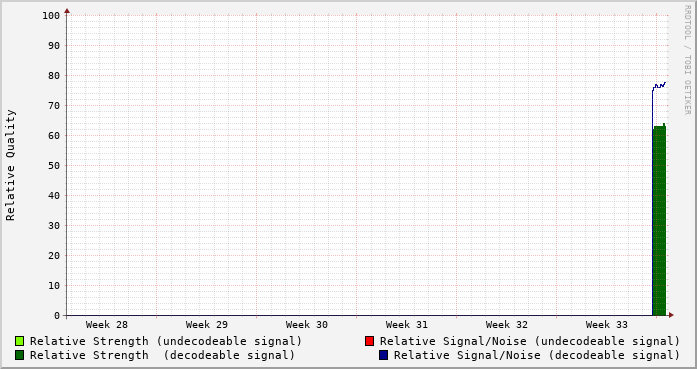Select the Week 33 axis label
Screen dimensions: 697x369
click(607, 325)
